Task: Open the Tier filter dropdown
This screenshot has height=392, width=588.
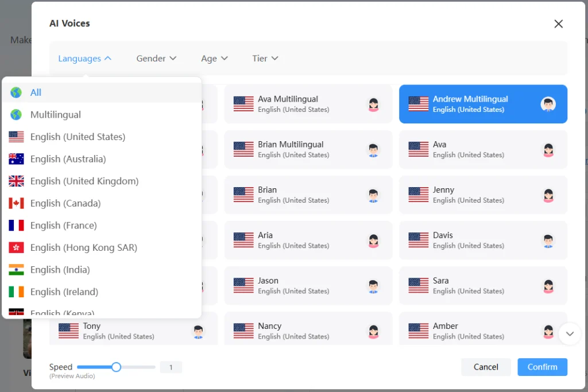Action: 265,59
